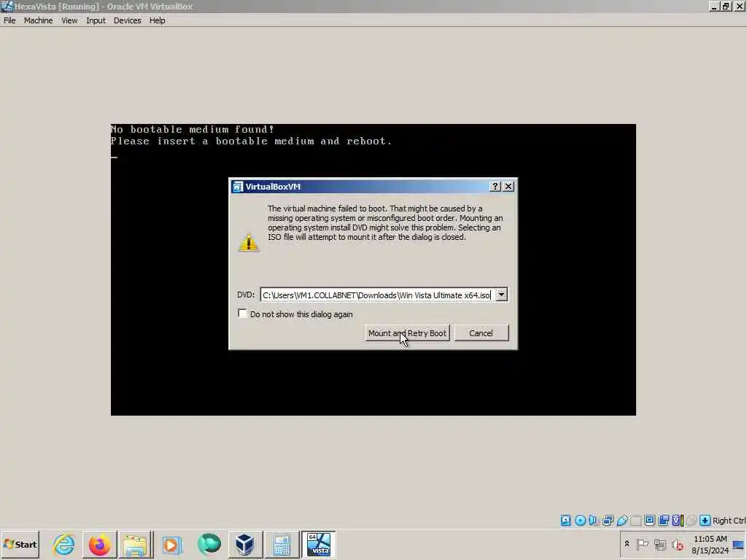Open Internet Explorer from taskbar
Image resolution: width=747 pixels, height=560 pixels.
tap(64, 544)
